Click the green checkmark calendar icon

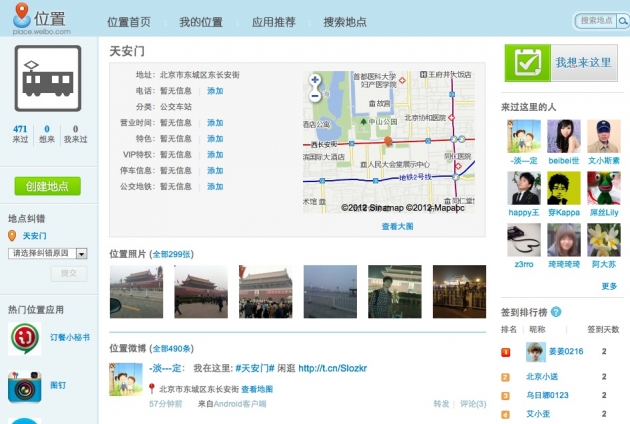click(528, 63)
